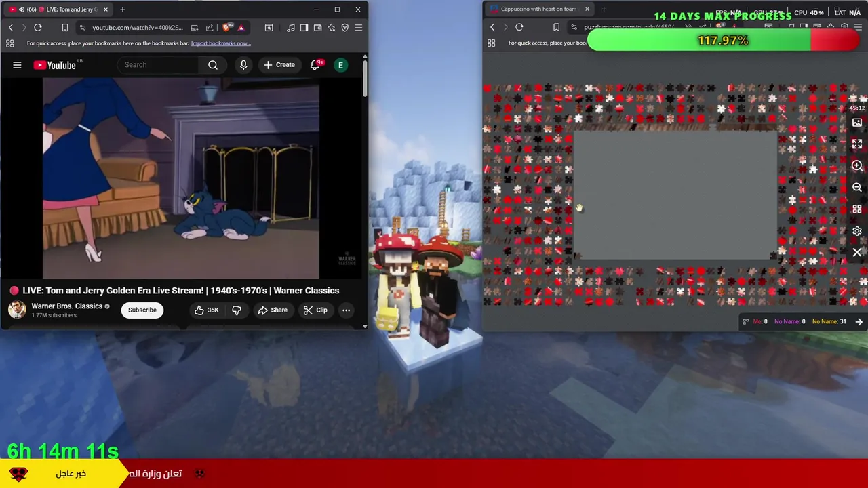Open the players list icon beside Me score

click(x=746, y=322)
